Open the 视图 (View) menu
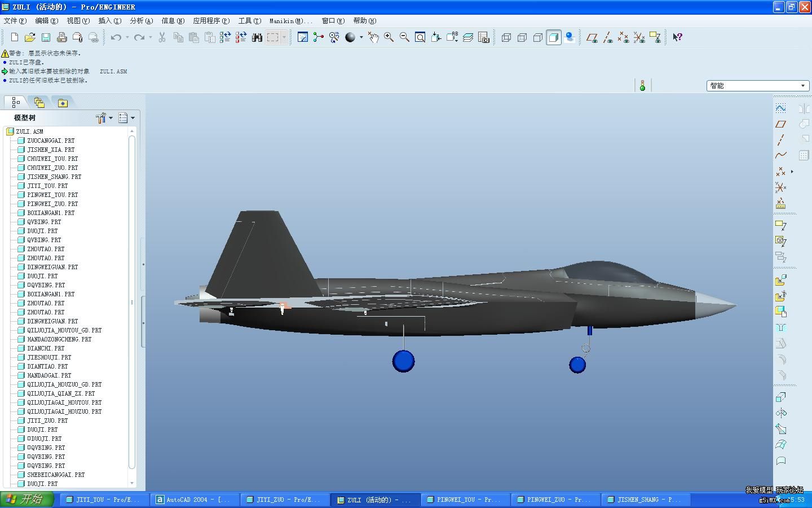 78,21
